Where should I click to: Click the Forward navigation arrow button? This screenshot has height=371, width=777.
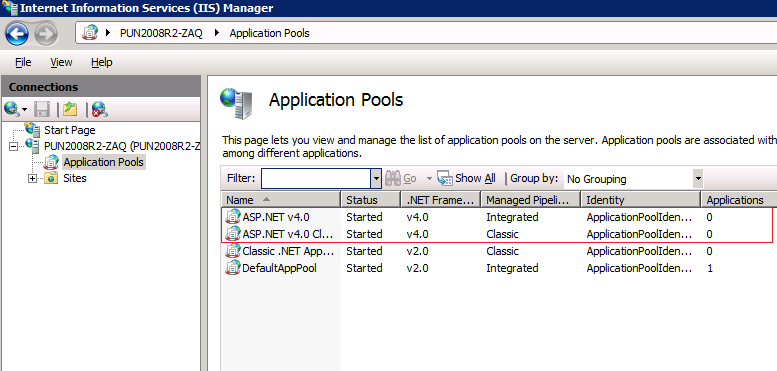point(46,34)
